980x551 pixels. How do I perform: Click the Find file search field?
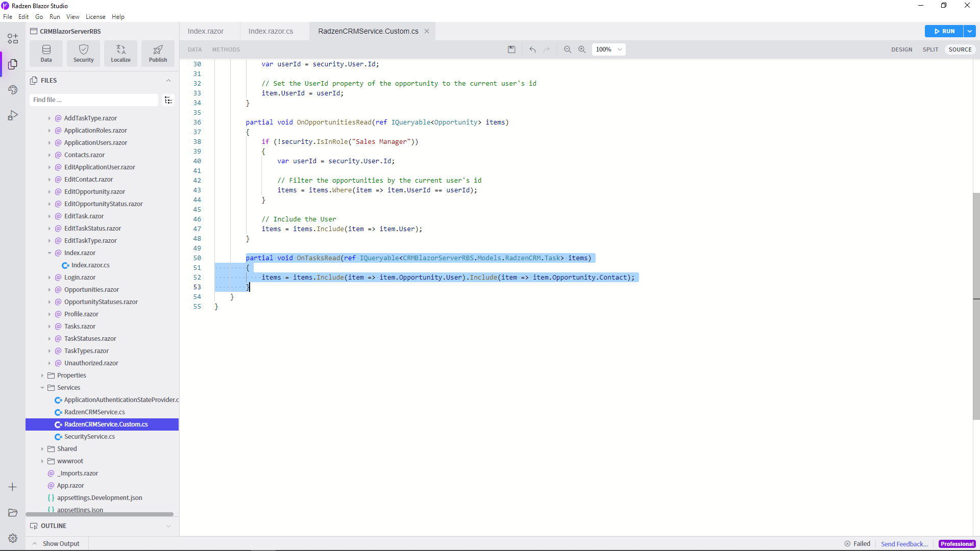(94, 100)
